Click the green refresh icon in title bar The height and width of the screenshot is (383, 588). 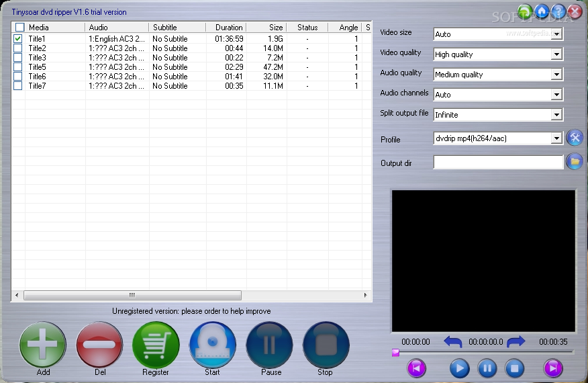pyautogui.click(x=525, y=11)
